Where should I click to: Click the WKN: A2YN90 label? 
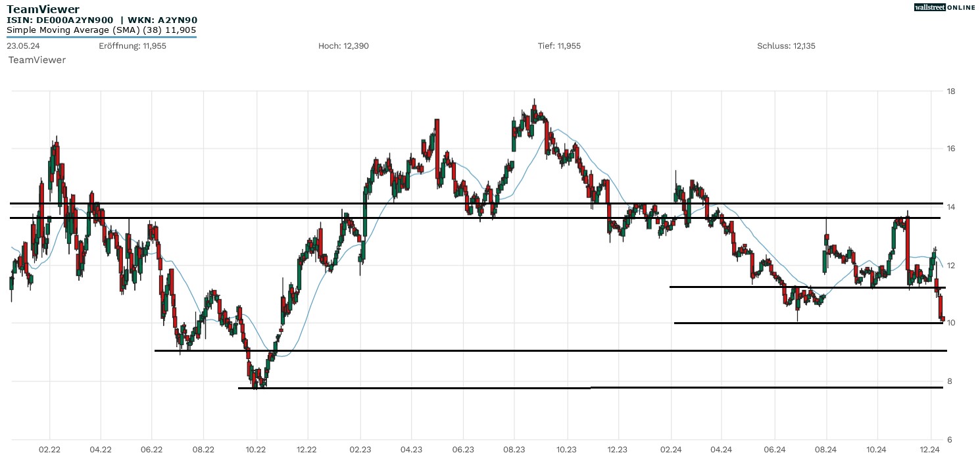(x=162, y=20)
